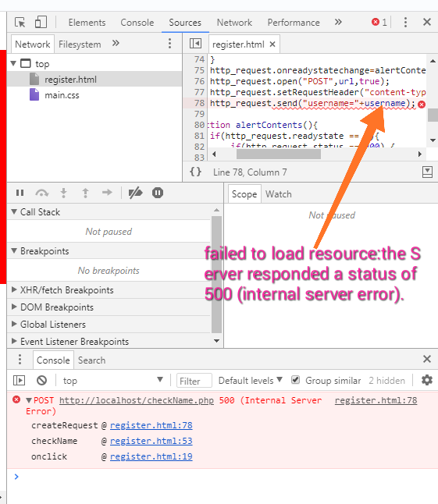The image size is (438, 504).
Task: Click the pause script execution button
Action: pos(20,193)
